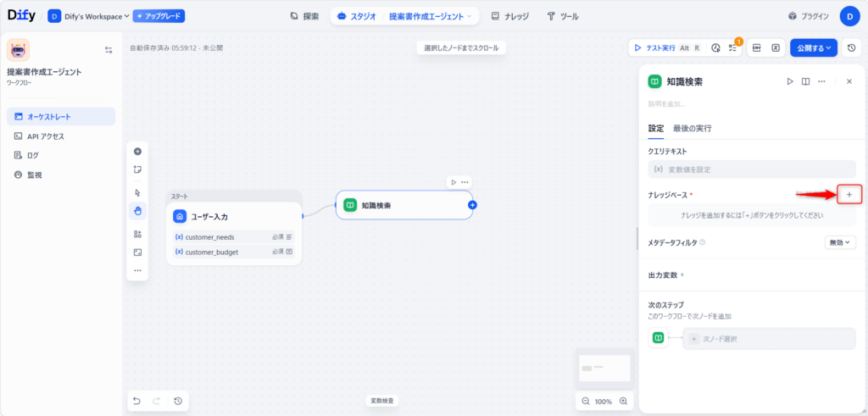The width and height of the screenshot is (868, 416).
Task: Expand the 出力変数 section
Action: point(666,275)
